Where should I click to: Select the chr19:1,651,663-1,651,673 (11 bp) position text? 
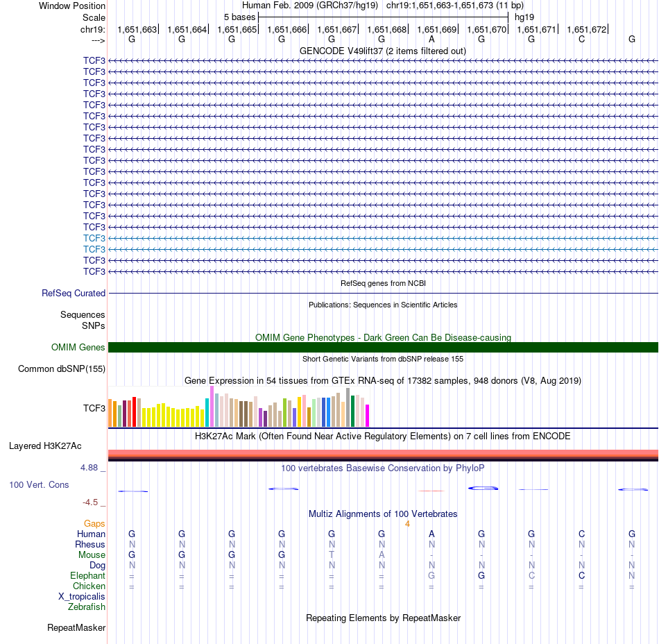click(x=455, y=6)
